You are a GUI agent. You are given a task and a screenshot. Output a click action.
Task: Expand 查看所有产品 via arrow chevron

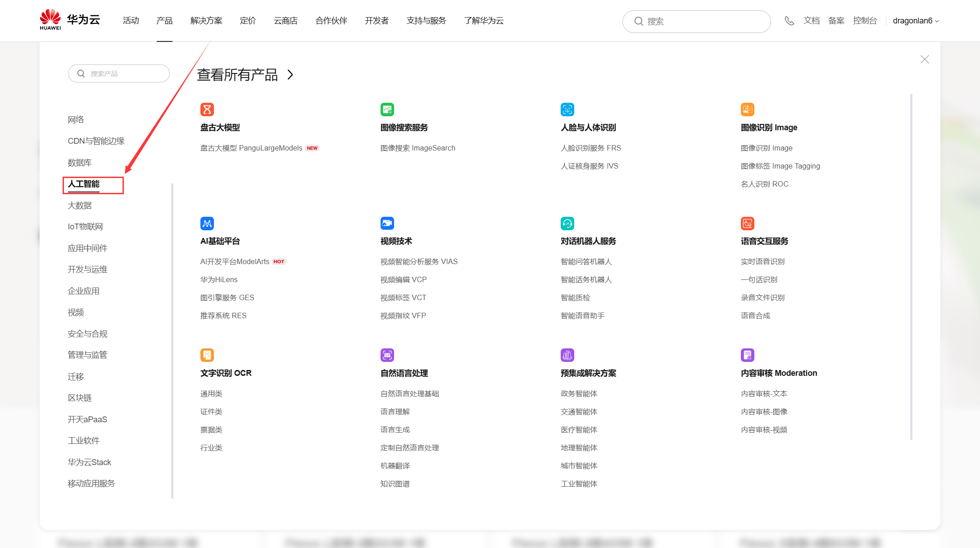pos(291,75)
